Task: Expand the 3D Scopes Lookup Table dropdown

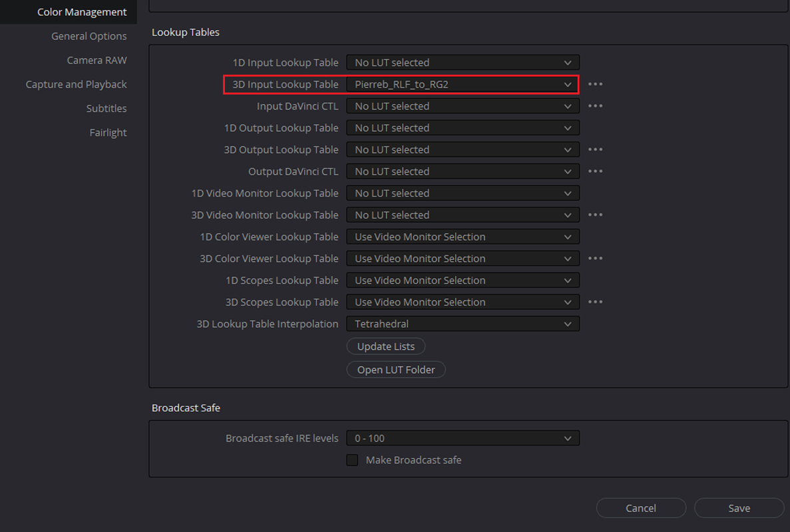Action: point(463,302)
